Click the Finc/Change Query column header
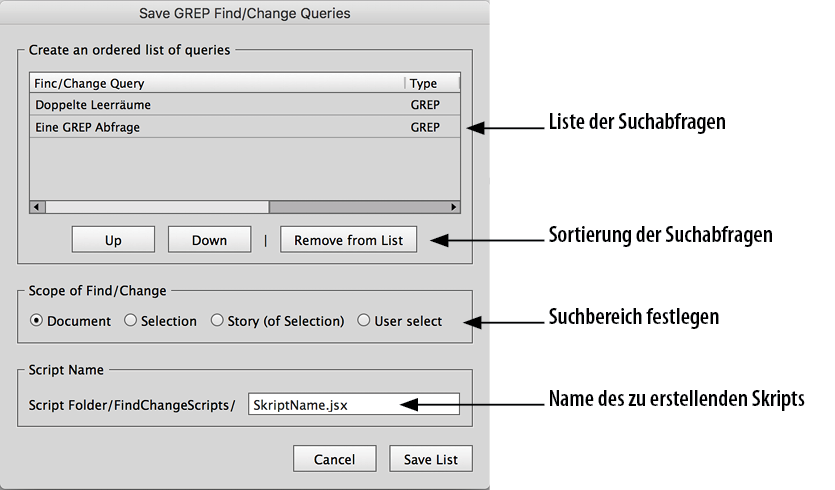835x490 pixels. pos(217,83)
